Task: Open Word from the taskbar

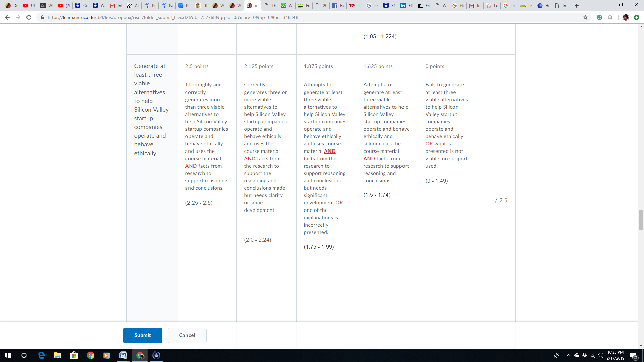Action: [123, 355]
